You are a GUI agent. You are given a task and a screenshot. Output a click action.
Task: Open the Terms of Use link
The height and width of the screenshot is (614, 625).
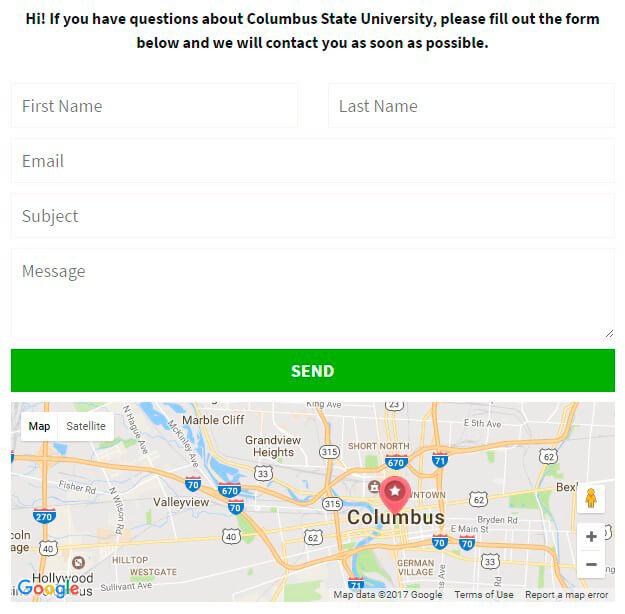[484, 595]
